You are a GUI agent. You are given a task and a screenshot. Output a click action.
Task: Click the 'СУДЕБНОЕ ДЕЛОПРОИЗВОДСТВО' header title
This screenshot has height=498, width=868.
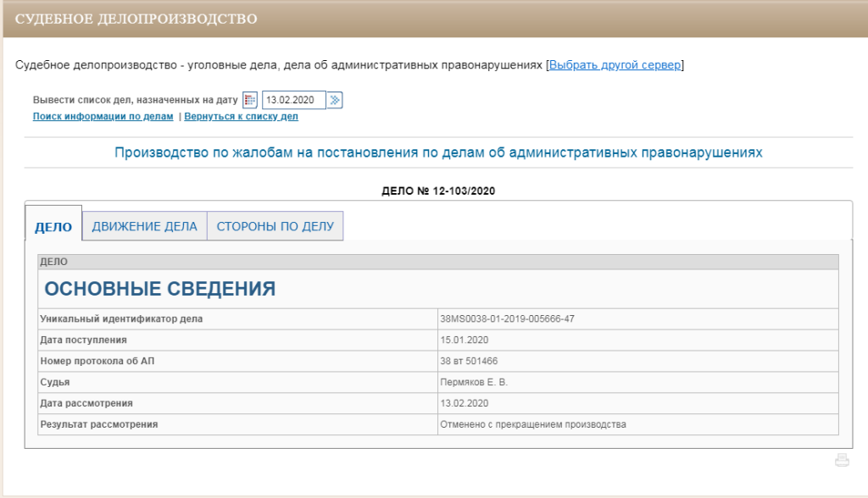pyautogui.click(x=136, y=18)
